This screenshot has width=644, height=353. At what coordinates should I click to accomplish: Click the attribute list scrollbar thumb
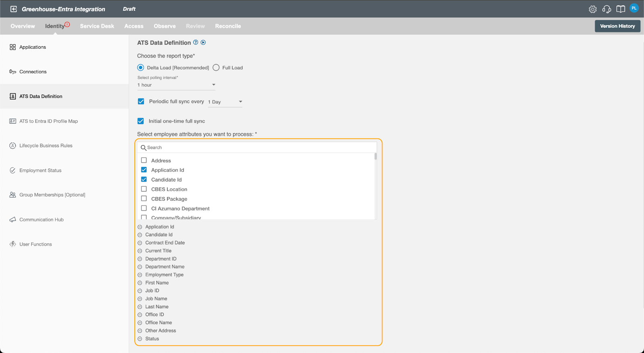coord(376,157)
